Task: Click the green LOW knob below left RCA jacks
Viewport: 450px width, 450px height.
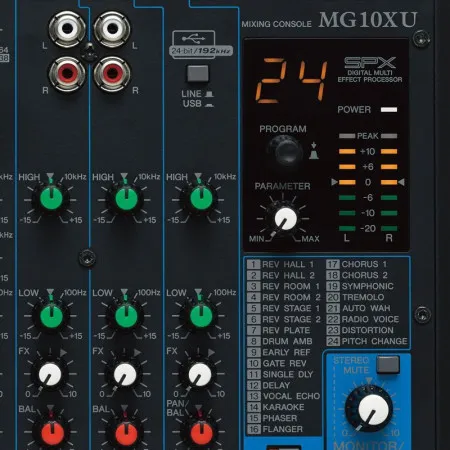Action: tap(51, 315)
